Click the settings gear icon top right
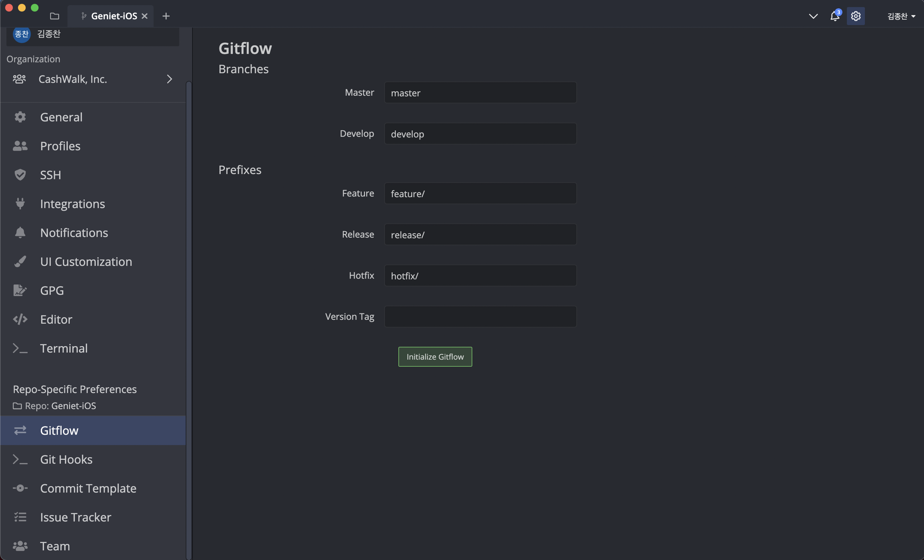This screenshot has width=924, height=560. click(855, 16)
